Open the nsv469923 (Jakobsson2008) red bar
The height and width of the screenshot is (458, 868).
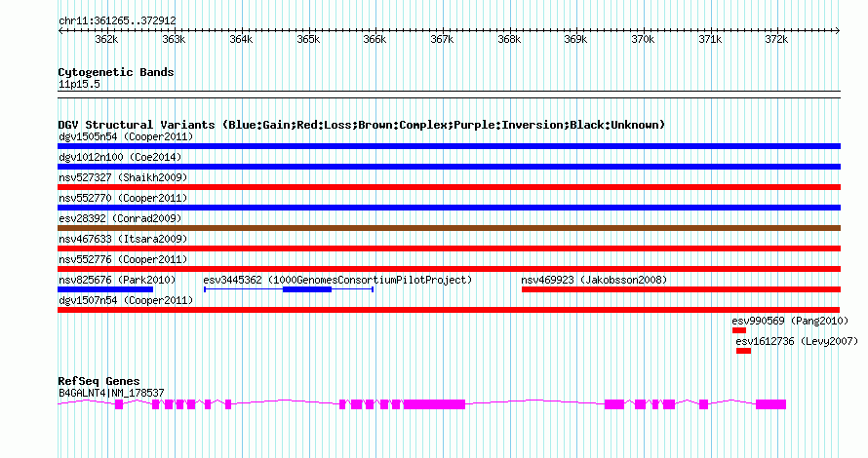[x=681, y=289]
